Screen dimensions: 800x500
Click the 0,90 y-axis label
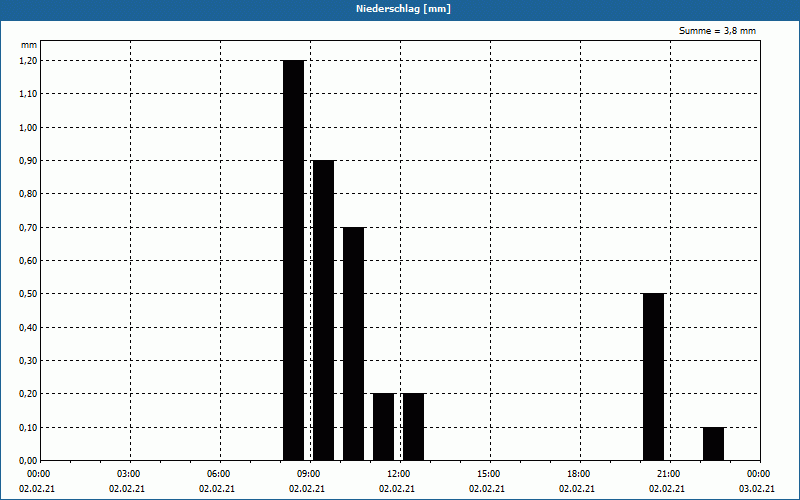click(x=28, y=161)
